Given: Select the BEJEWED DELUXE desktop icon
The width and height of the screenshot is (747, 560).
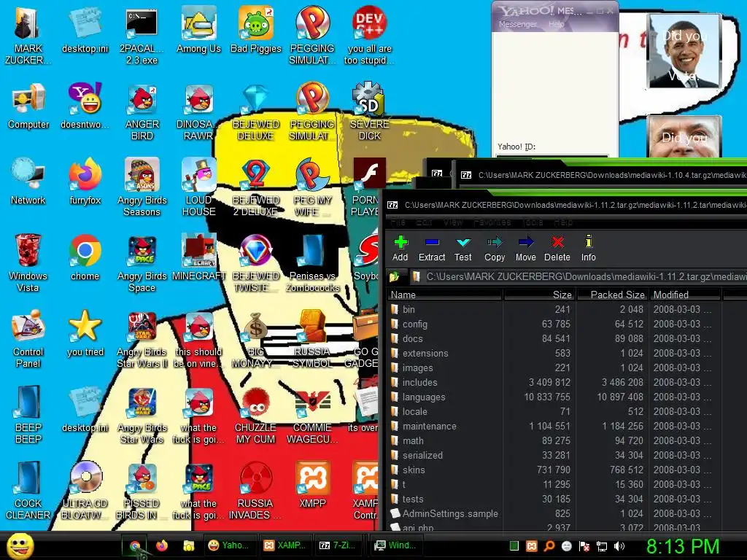Looking at the screenshot, I should click(256, 112).
